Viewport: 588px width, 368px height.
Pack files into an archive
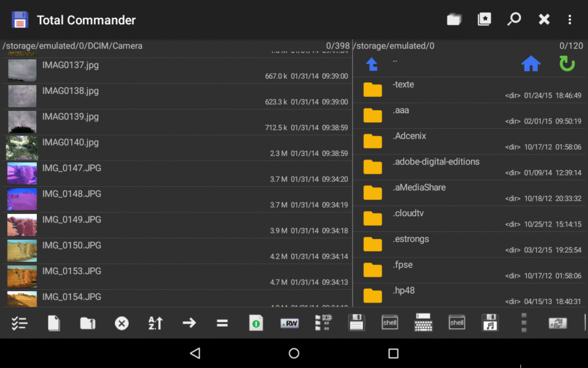coord(88,323)
